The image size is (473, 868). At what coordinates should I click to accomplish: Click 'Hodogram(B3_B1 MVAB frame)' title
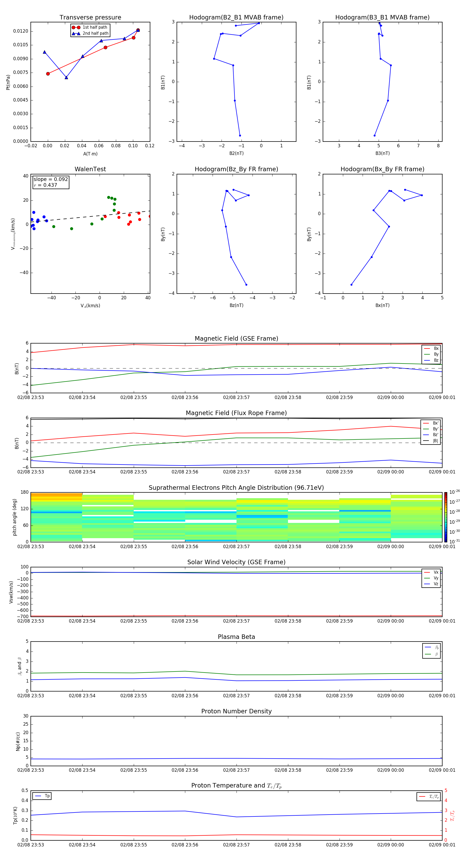[382, 18]
